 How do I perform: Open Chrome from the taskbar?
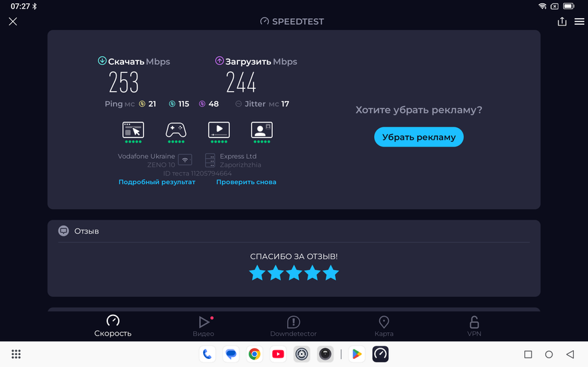click(x=254, y=354)
